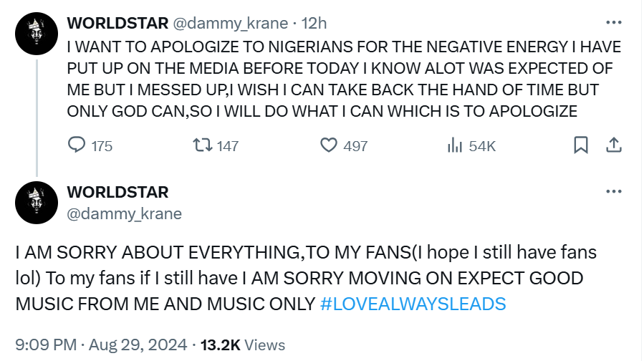Share the first tweet via upload icon
Viewport: 644px width, 361px height.
pyautogui.click(x=613, y=145)
